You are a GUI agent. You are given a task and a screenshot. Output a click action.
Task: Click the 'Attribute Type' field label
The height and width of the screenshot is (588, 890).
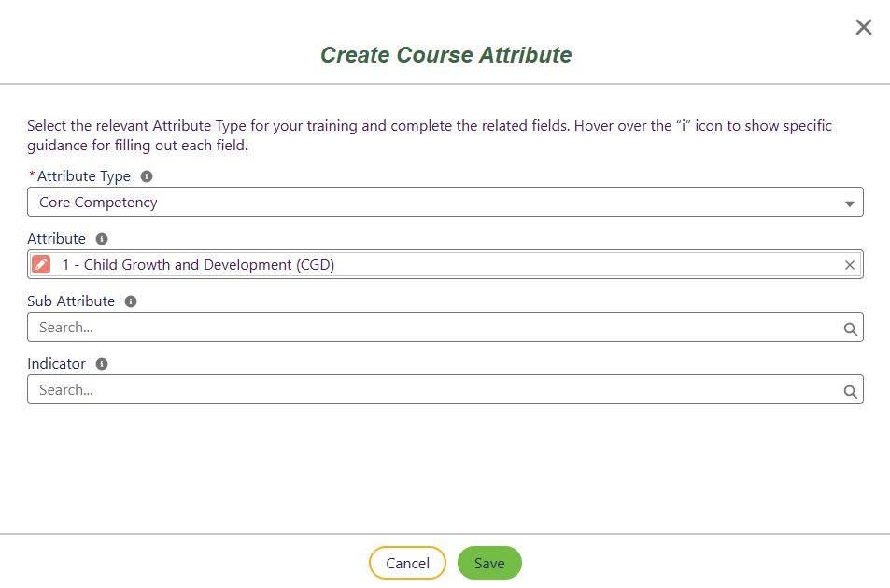84,176
